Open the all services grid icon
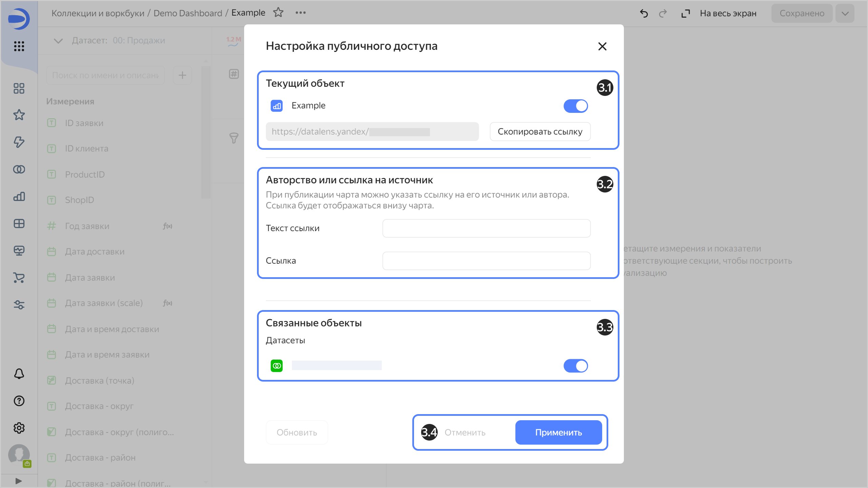Image resolution: width=868 pixels, height=488 pixels. tap(19, 46)
